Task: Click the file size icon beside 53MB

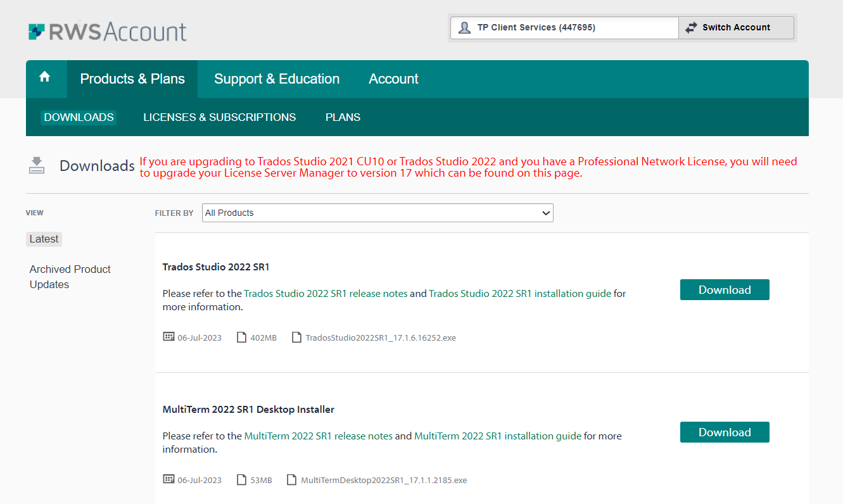Action: [241, 480]
